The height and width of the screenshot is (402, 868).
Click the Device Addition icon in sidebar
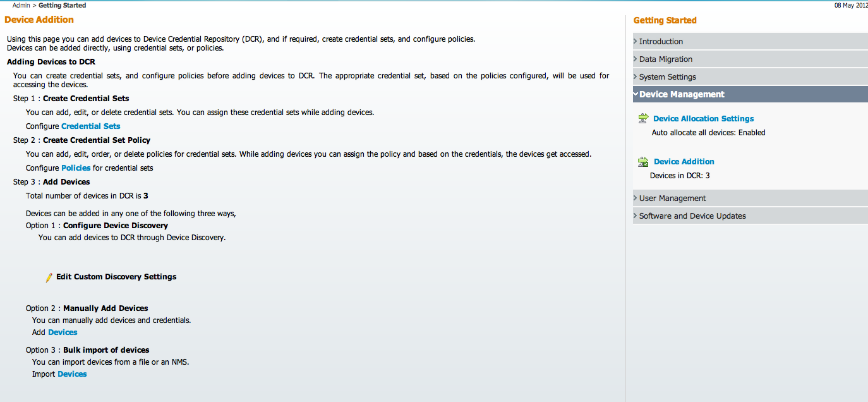(643, 162)
